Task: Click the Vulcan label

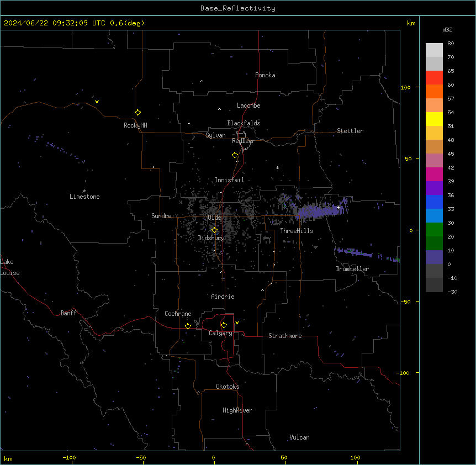Action: pos(299,437)
